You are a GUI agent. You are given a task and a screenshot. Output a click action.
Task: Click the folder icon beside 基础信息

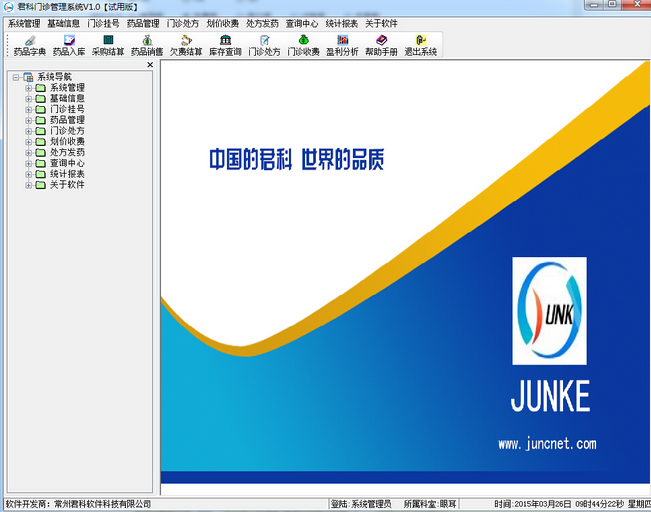click(40, 99)
